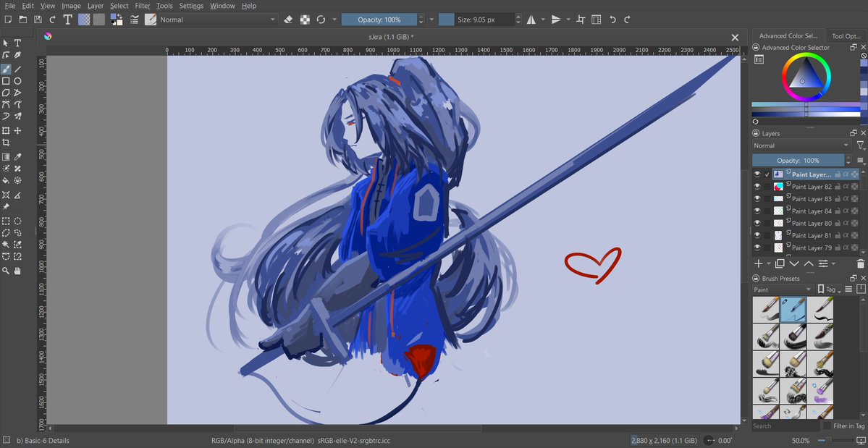
Task: Pick the Color Sampler eyedropper tool
Action: coord(17,157)
